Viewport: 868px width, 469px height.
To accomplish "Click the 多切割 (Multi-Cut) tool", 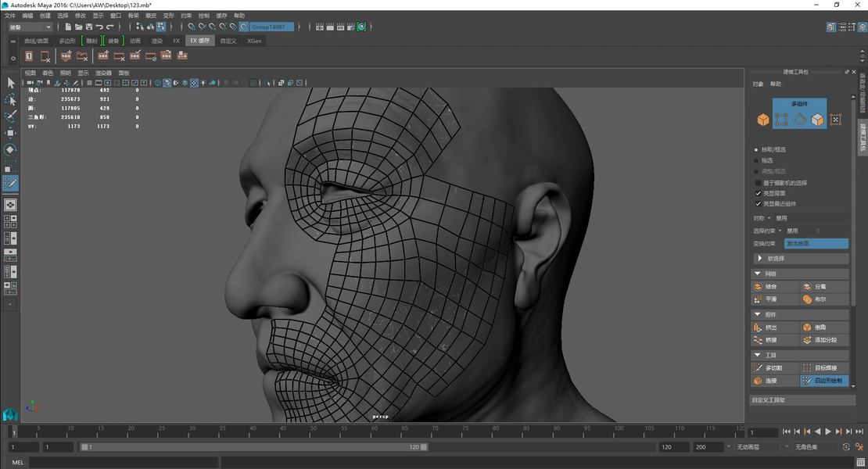I will [x=771, y=368].
